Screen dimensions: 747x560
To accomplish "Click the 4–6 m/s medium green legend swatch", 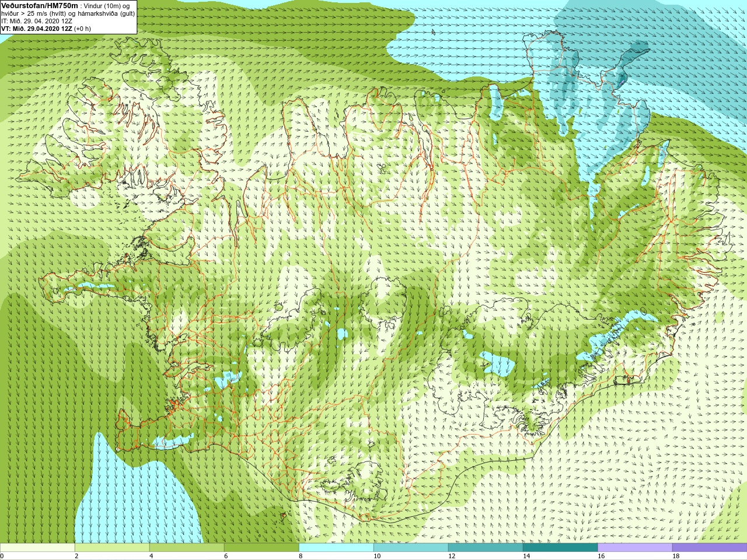I will 187,548.
